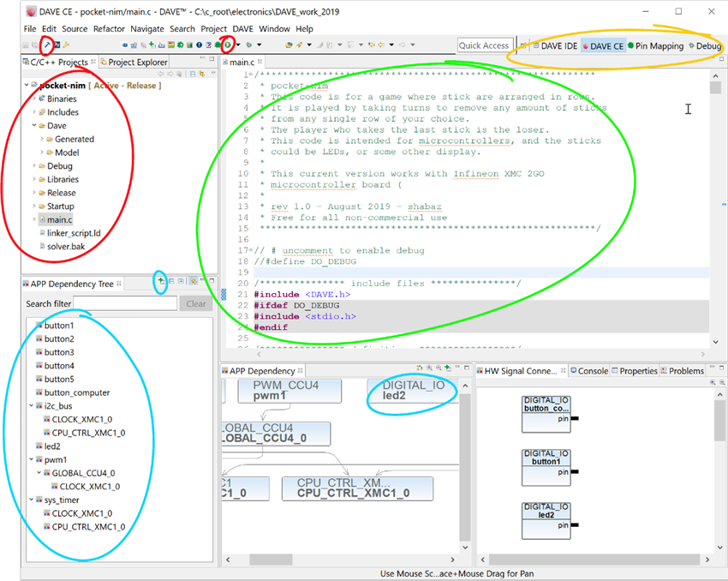Open the DAVE menu

click(242, 29)
